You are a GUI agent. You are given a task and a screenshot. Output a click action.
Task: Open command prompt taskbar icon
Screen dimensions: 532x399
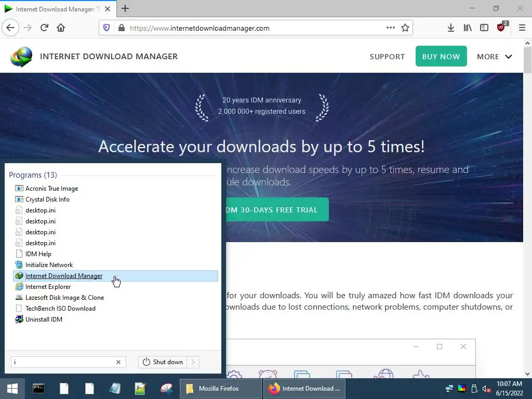(x=38, y=389)
